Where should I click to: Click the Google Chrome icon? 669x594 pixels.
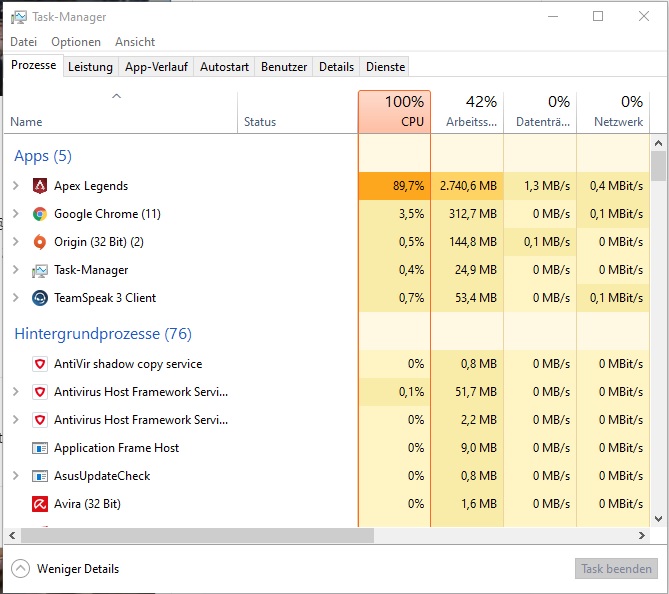(40, 214)
